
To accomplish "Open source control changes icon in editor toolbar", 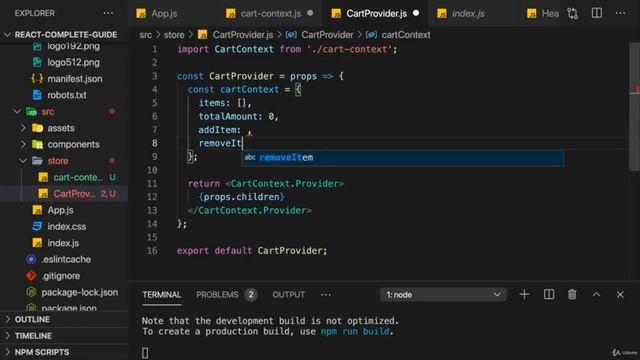I will [573, 13].
